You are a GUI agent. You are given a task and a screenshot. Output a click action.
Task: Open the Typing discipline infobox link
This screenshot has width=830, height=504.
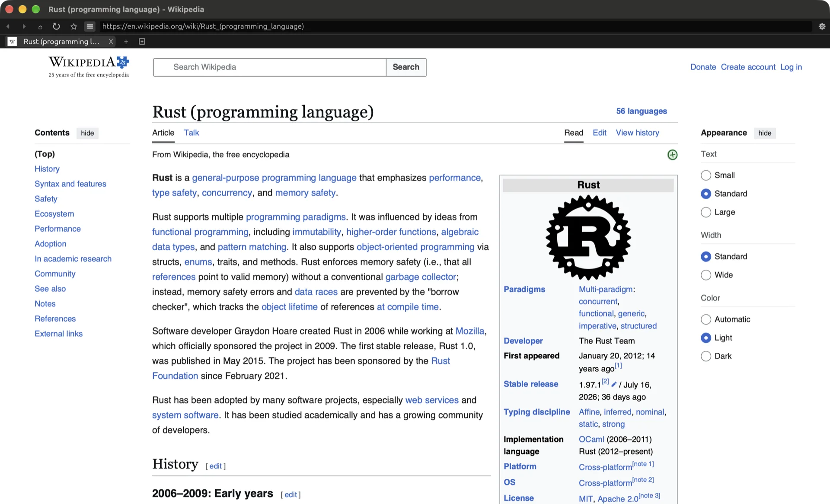536,412
